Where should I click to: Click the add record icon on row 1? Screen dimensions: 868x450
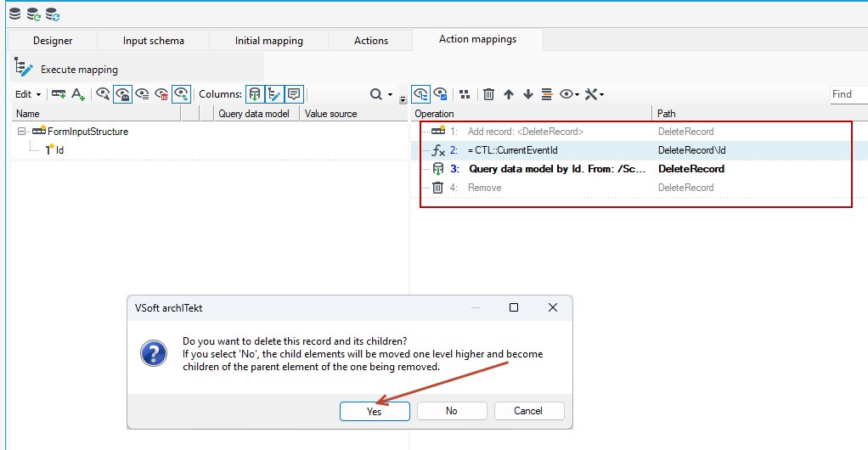tap(438, 132)
